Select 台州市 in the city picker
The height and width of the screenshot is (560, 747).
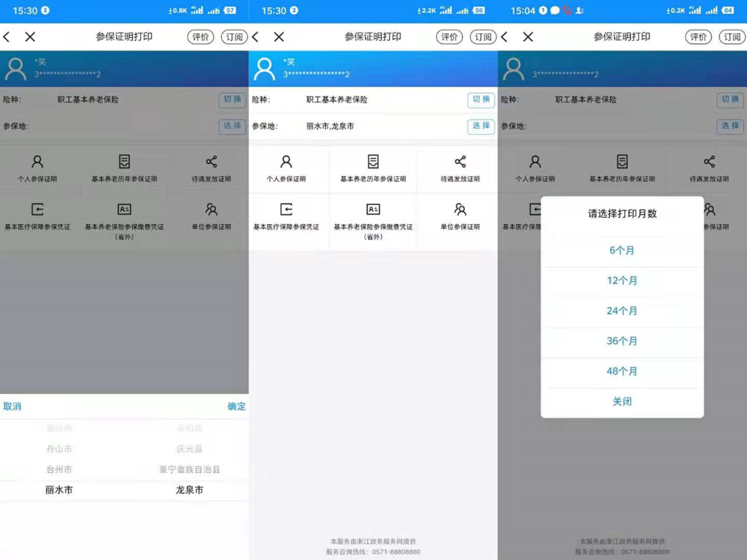point(59,469)
